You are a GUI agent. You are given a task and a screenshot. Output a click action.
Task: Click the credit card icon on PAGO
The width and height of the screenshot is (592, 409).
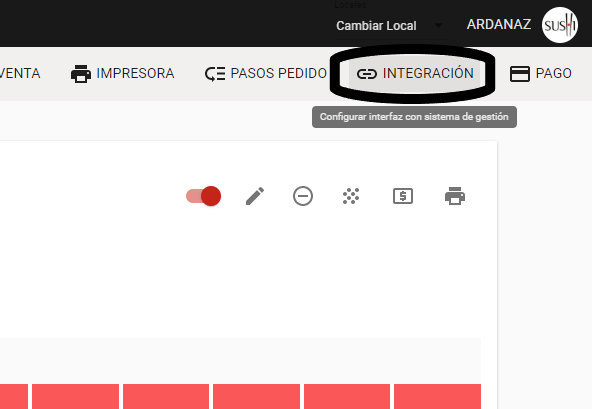click(x=520, y=74)
